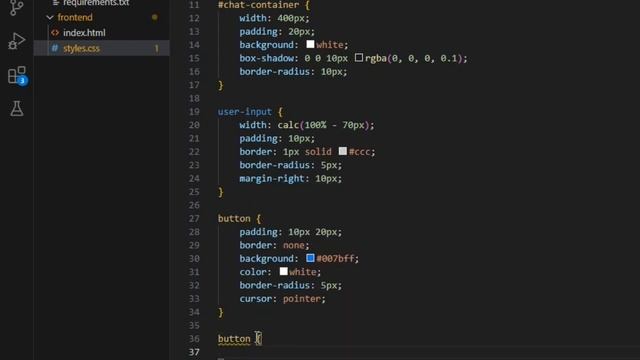Click the white swatch on line 14
The height and width of the screenshot is (360, 640).
click(310, 44)
